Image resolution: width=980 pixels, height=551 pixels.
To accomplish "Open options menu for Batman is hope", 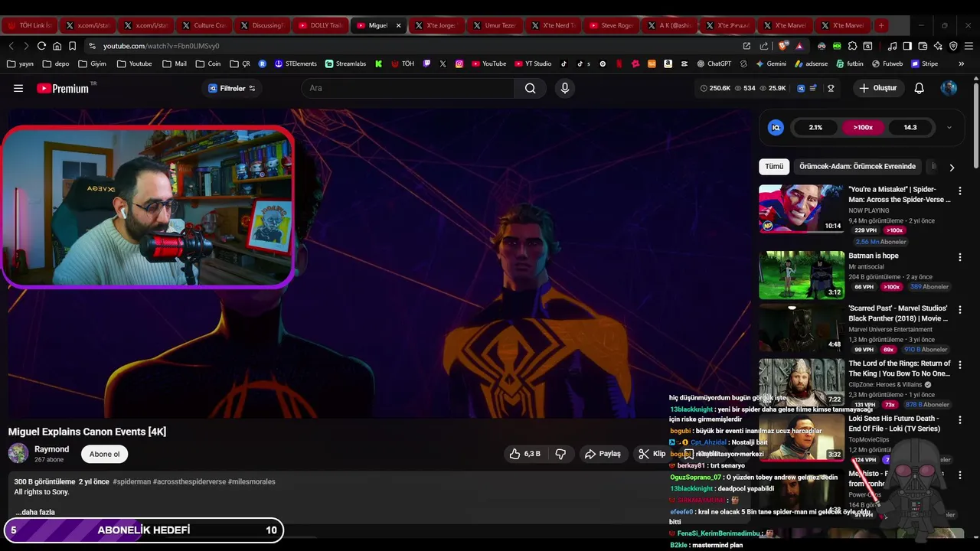I will (959, 257).
